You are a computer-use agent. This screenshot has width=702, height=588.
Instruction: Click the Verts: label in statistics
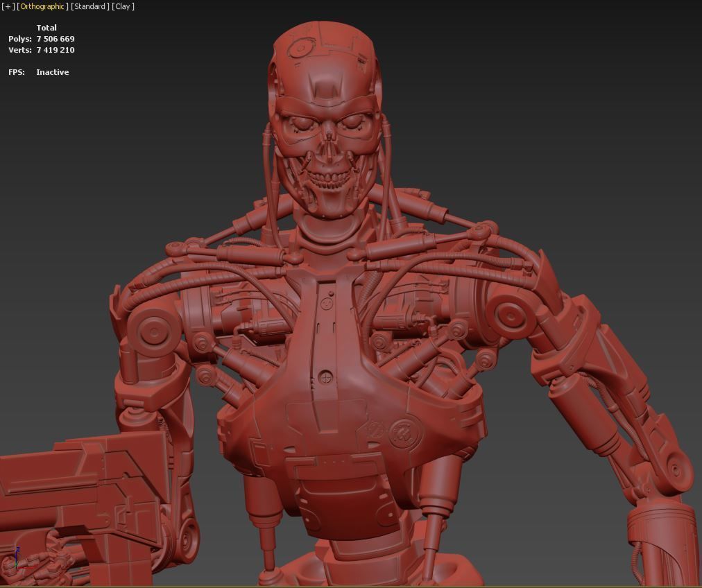[x=20, y=50]
